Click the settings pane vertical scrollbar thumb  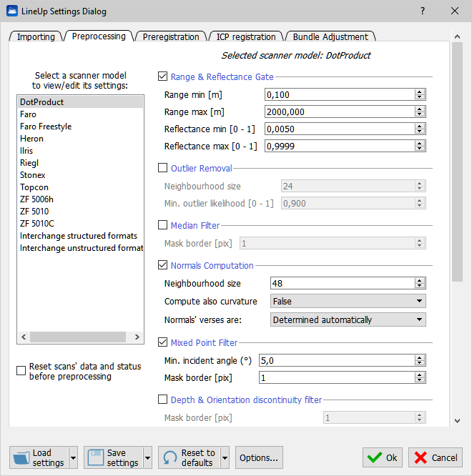coord(457,162)
